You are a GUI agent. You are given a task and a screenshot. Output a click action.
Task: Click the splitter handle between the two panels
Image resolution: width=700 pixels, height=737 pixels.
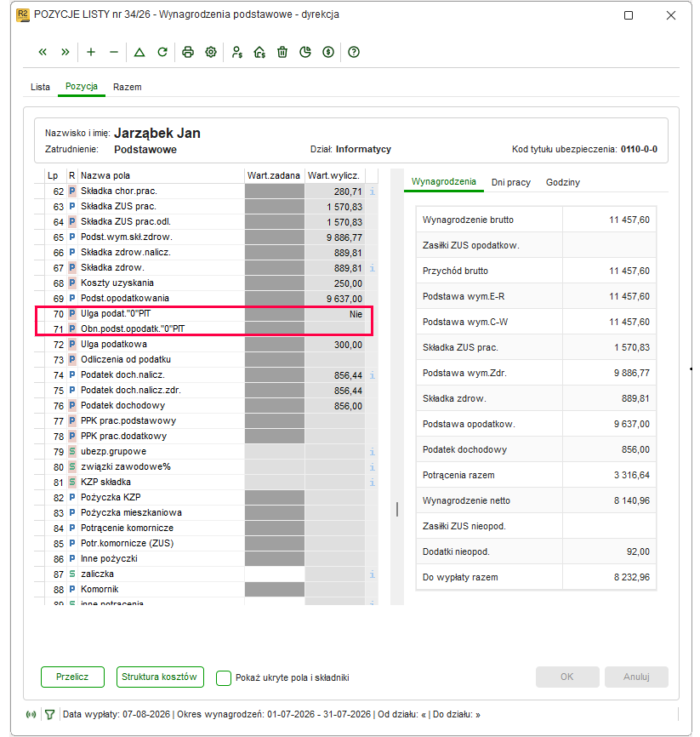pyautogui.click(x=397, y=509)
